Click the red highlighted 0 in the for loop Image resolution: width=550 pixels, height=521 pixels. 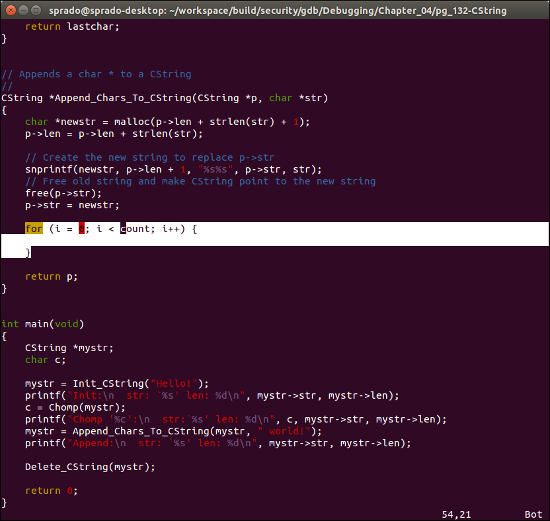coord(81,229)
